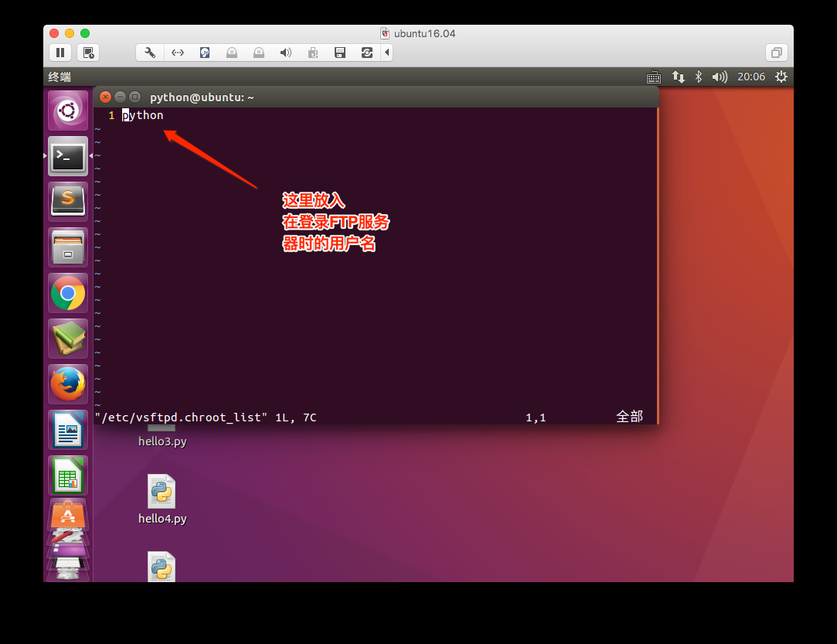Open Bluetooth indicator menu
The height and width of the screenshot is (644, 837).
(698, 77)
